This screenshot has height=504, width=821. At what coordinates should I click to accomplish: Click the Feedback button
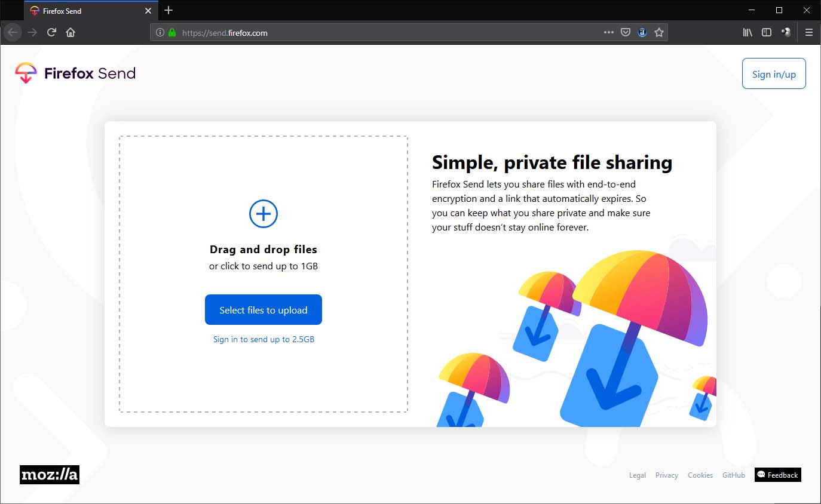tap(778, 475)
